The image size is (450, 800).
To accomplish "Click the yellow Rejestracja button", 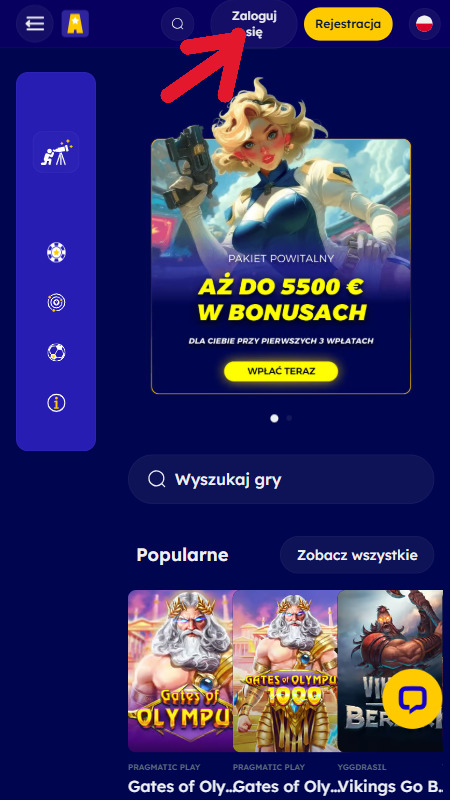I will pyautogui.click(x=348, y=24).
